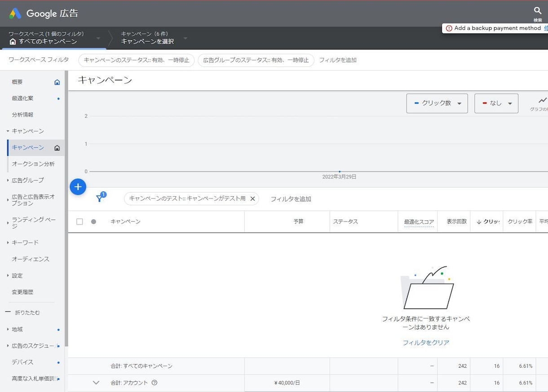Click the ¥40,000/日 budget value

pos(287,383)
